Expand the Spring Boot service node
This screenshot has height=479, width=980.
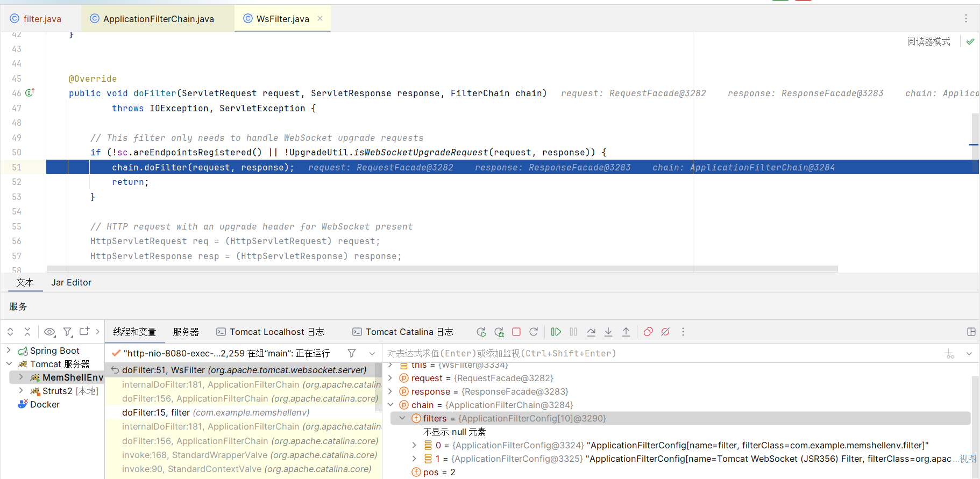(x=9, y=350)
